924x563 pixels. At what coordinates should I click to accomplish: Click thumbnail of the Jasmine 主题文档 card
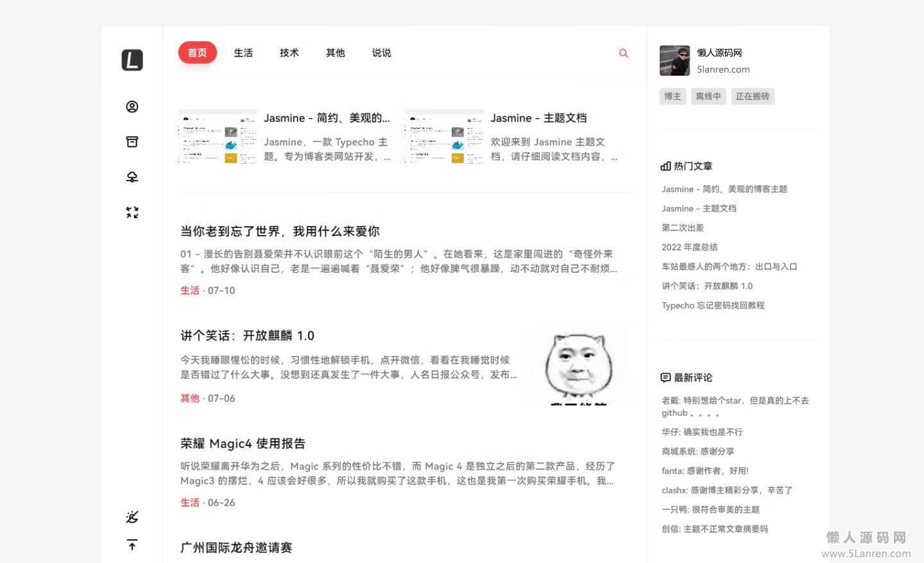click(444, 137)
